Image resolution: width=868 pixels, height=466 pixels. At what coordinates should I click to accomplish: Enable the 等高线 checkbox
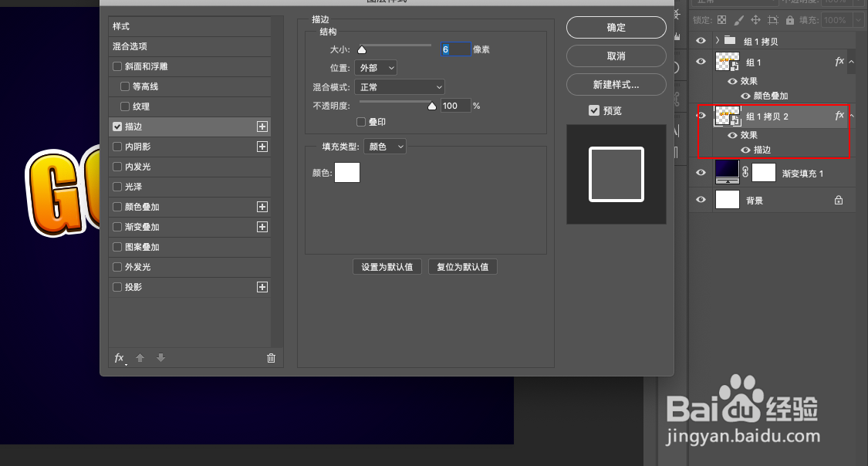(125, 86)
